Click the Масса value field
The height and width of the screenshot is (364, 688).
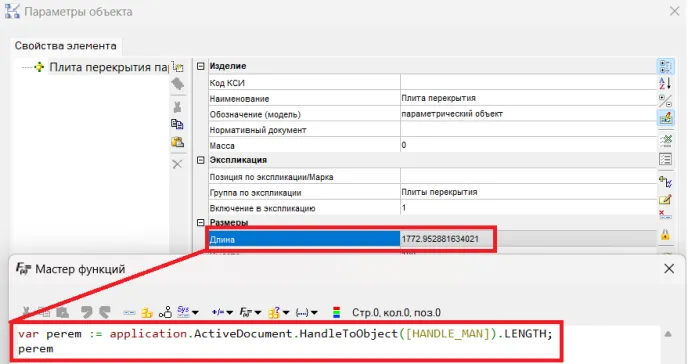click(528, 145)
